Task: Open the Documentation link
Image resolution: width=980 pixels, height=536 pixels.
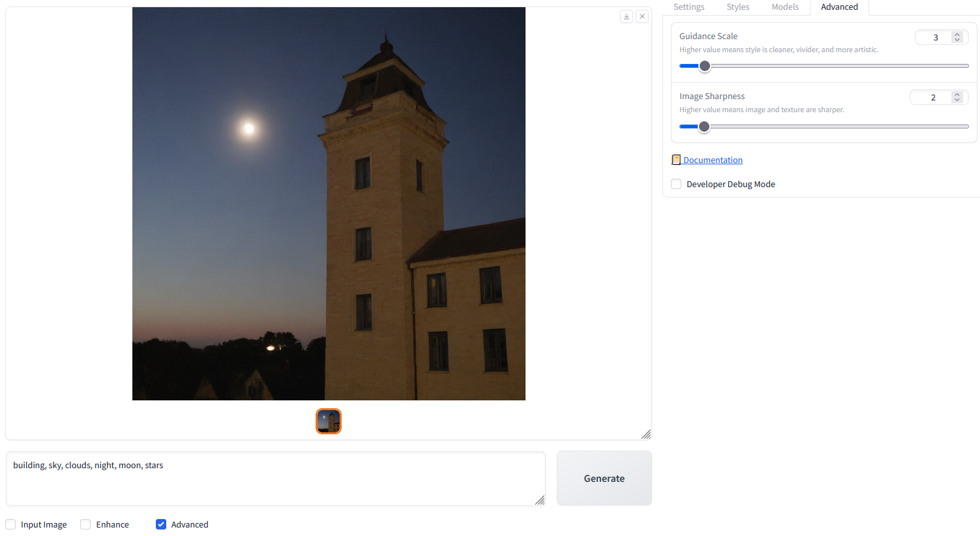Action: pos(713,160)
